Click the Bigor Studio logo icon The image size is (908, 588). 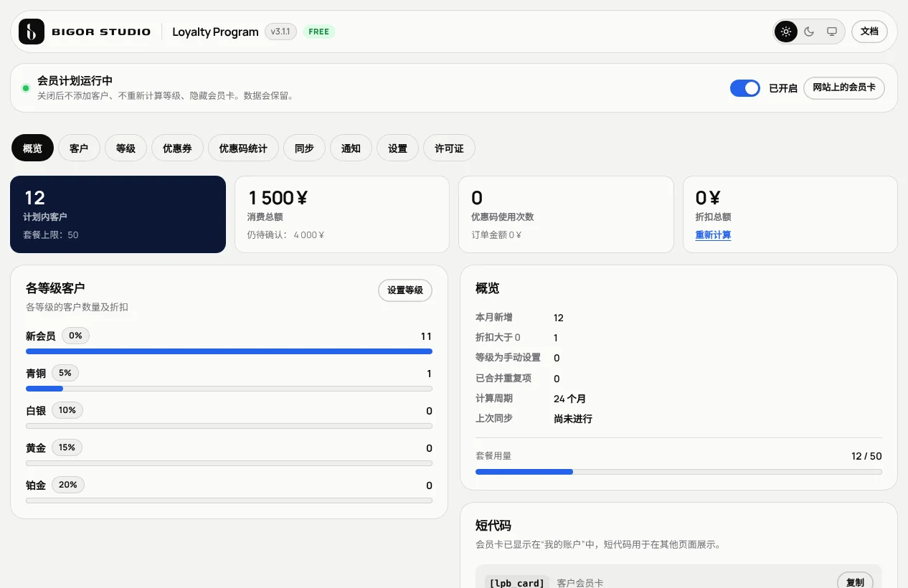[32, 32]
